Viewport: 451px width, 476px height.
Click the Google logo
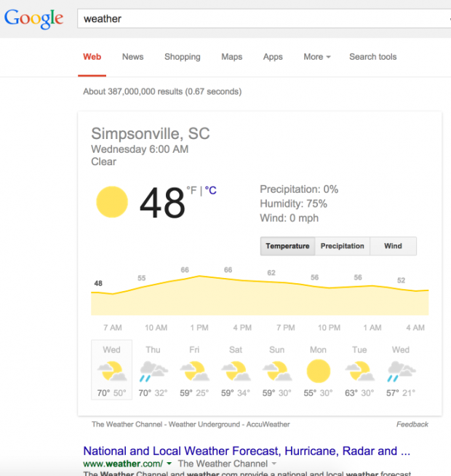tap(33, 19)
